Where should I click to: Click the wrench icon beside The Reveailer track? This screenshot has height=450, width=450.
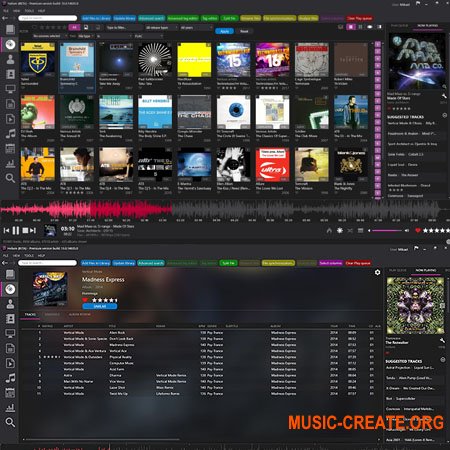442,340
